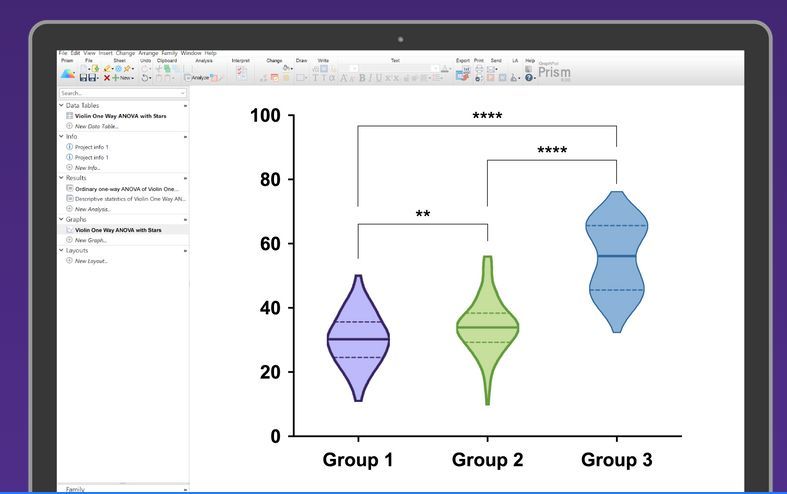Click the Bold text formatting icon
This screenshot has width=787, height=494.
click(x=363, y=77)
